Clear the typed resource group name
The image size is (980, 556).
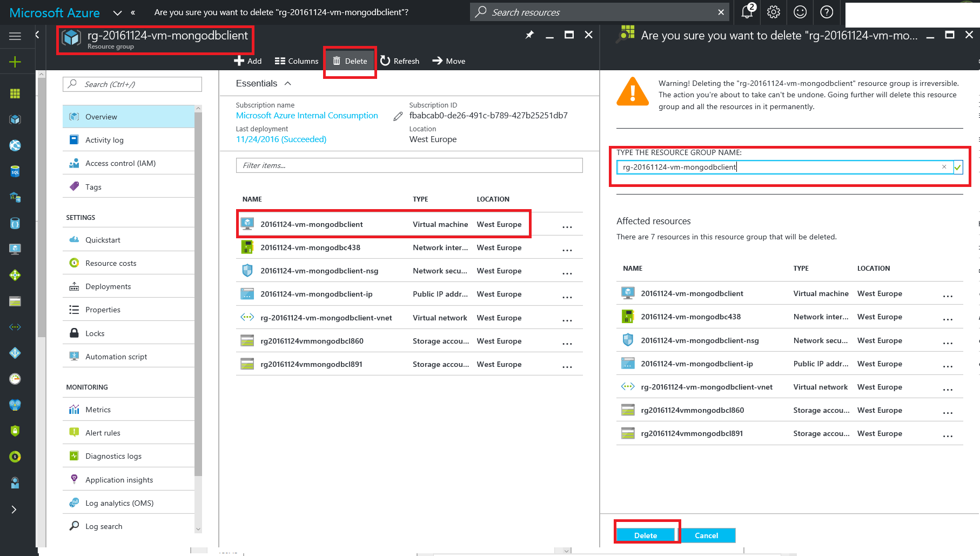click(944, 167)
